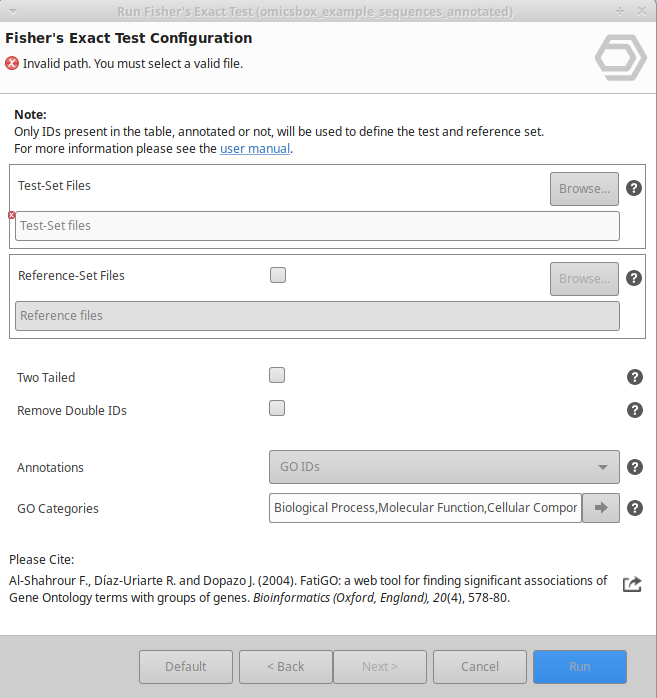
Task: Show help for Annotations setting
Action: point(634,466)
